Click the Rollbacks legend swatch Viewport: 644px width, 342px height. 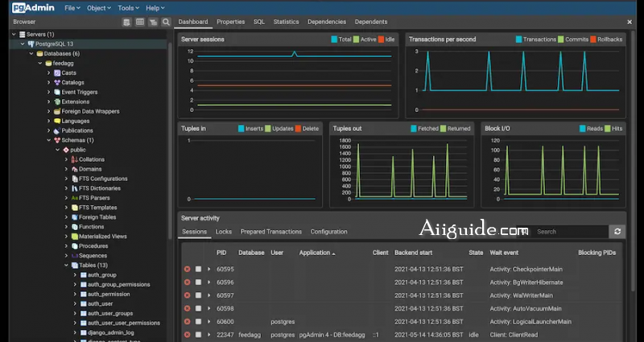click(593, 39)
